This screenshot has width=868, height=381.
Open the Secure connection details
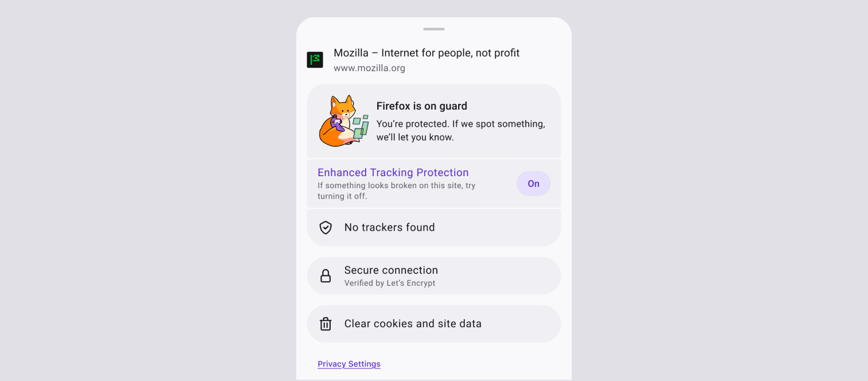[433, 276]
